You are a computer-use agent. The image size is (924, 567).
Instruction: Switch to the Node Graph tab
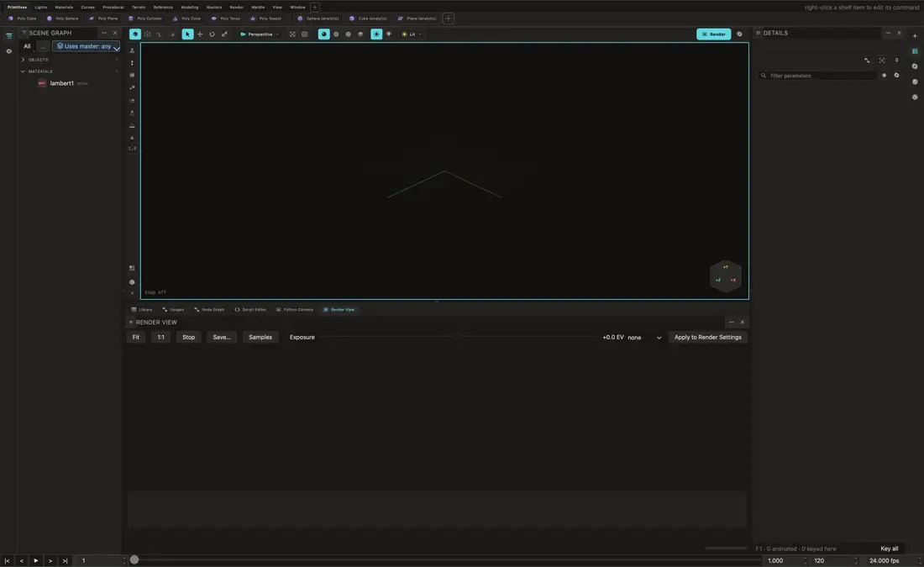(208, 309)
